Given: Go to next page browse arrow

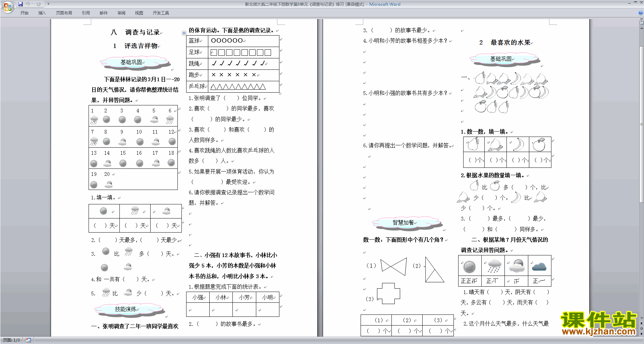Looking at the screenshot, I should (x=641, y=334).
